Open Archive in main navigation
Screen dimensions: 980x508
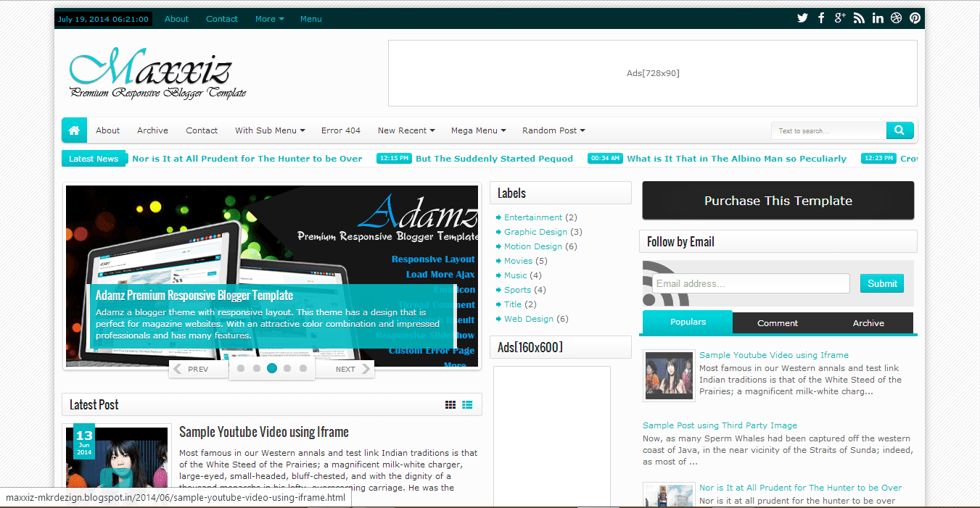coord(152,130)
